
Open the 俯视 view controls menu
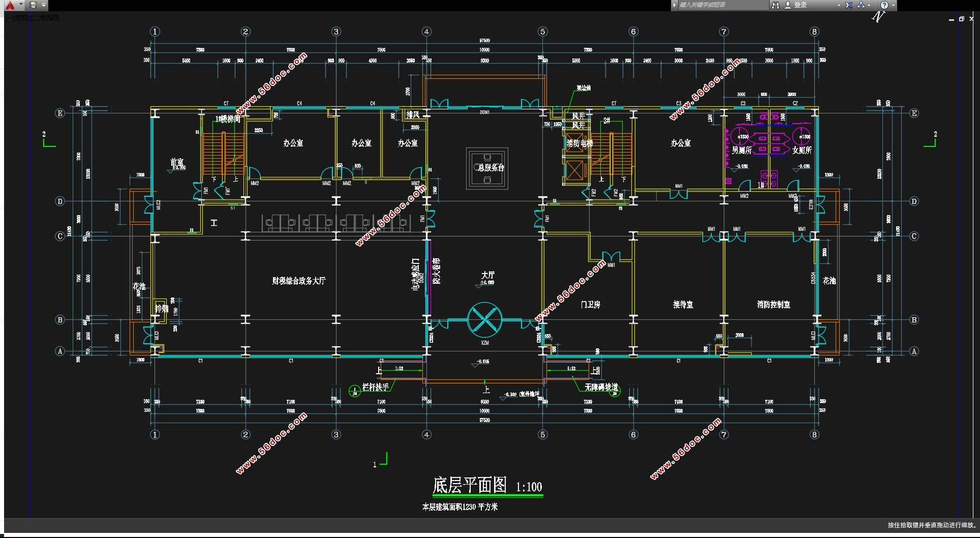click(x=22, y=18)
